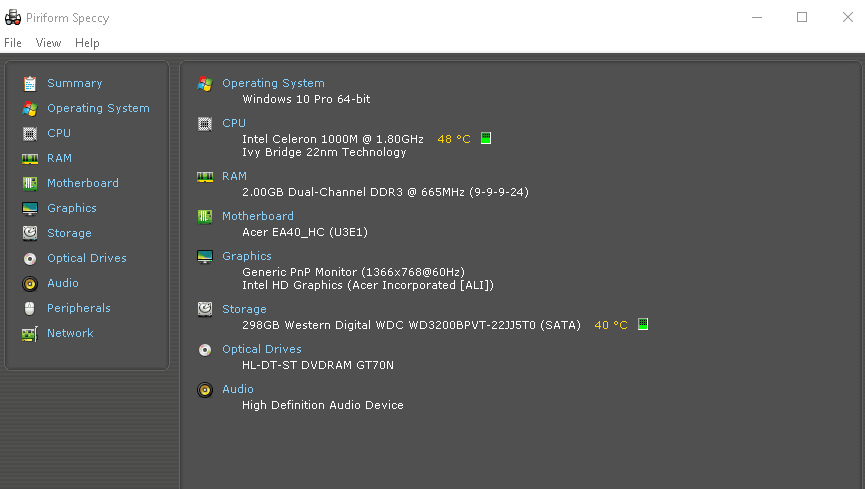Click the storage temperature indicator
The image size is (865, 489).
coord(643,325)
